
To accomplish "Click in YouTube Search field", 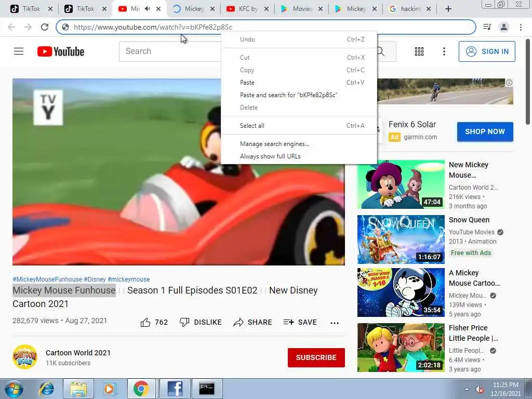I will (x=170, y=51).
